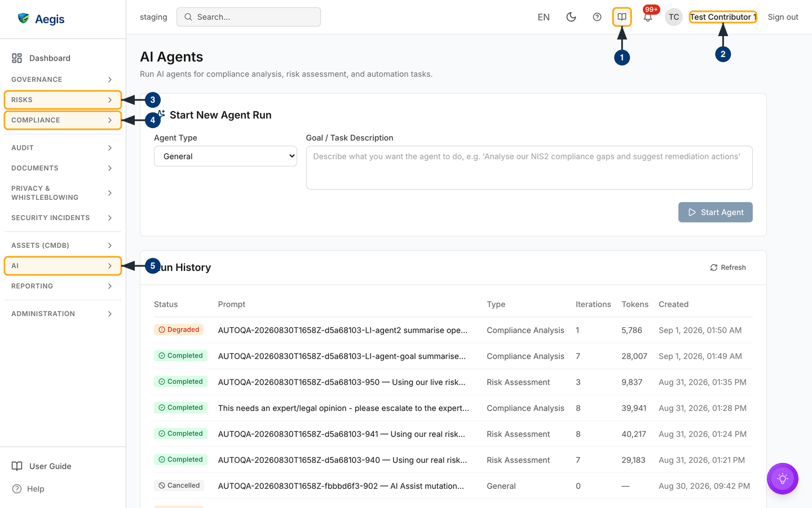Click Sep 1, 2026, 01:50 AM timestamp
The width and height of the screenshot is (812, 508).
coord(700,330)
